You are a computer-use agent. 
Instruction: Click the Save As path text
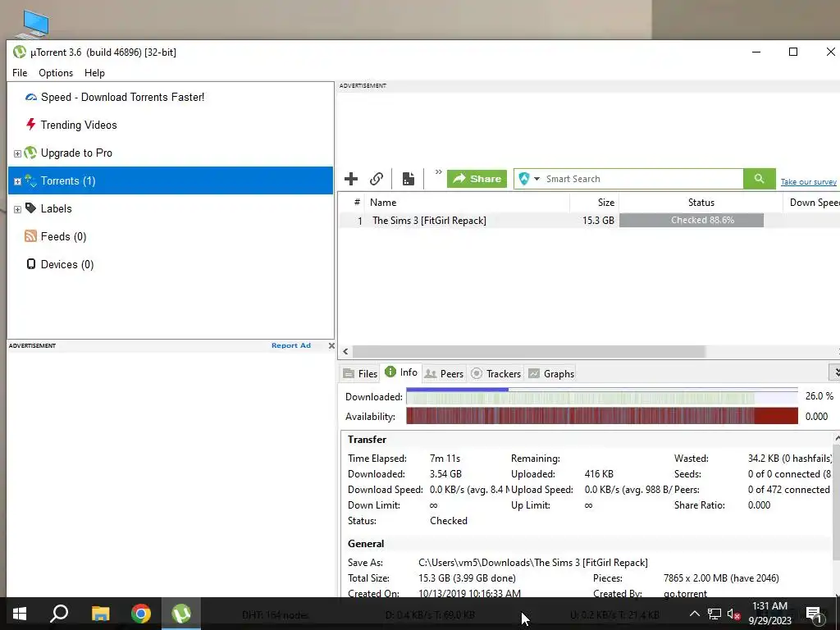point(533,563)
